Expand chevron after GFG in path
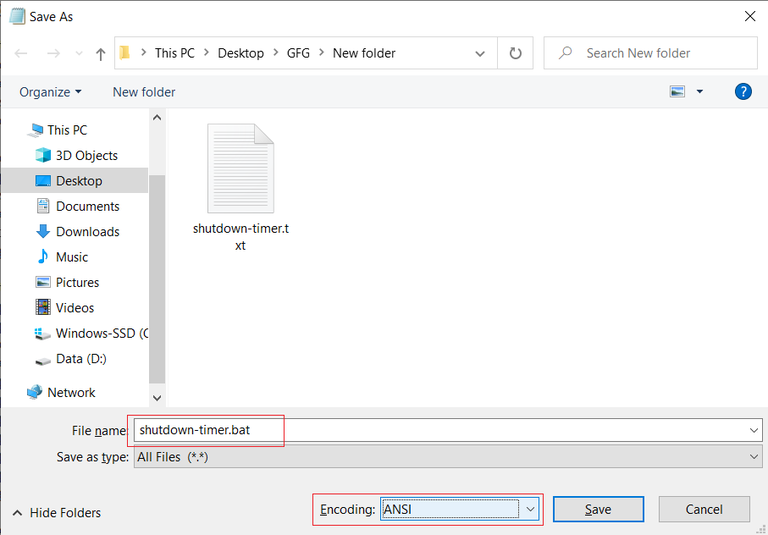Image resolution: width=768 pixels, height=535 pixels. [322, 52]
